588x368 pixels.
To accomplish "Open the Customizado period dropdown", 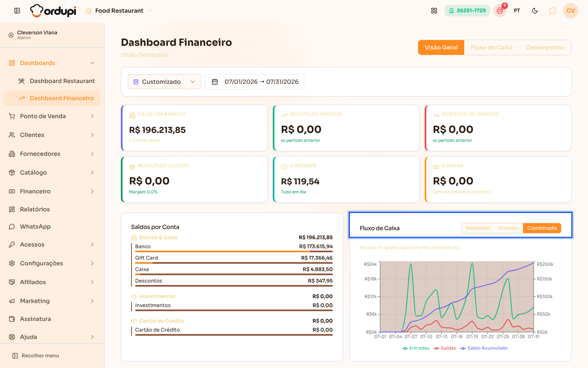I will click(x=165, y=82).
